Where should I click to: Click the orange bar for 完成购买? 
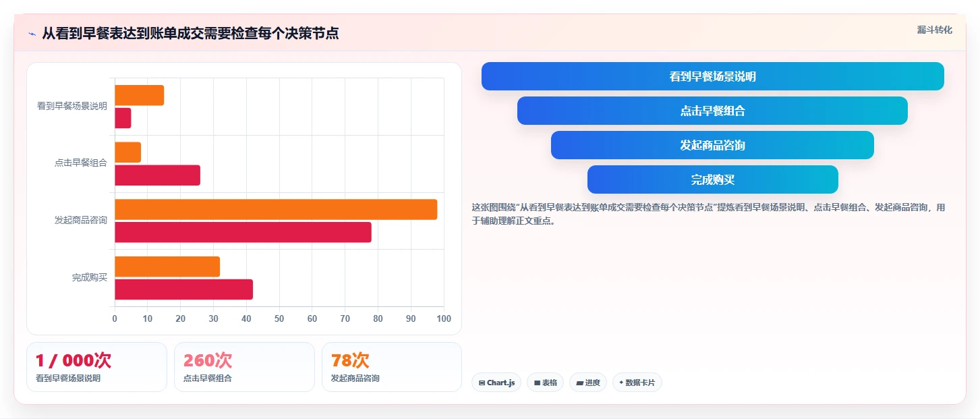click(167, 267)
